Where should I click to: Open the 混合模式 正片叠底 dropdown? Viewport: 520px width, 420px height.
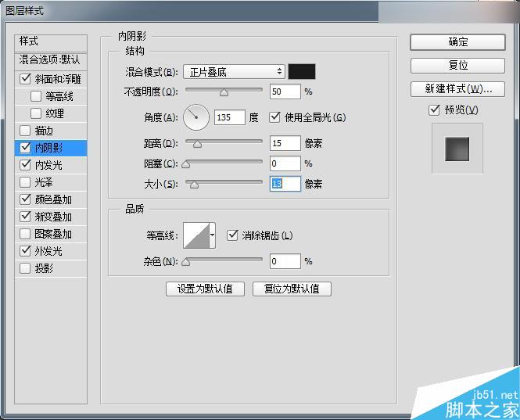point(234,72)
